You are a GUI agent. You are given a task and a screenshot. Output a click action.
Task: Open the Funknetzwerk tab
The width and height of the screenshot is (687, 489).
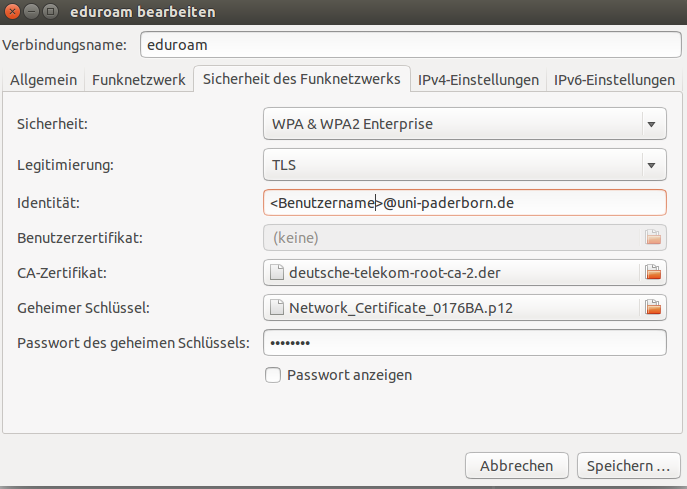(x=139, y=80)
